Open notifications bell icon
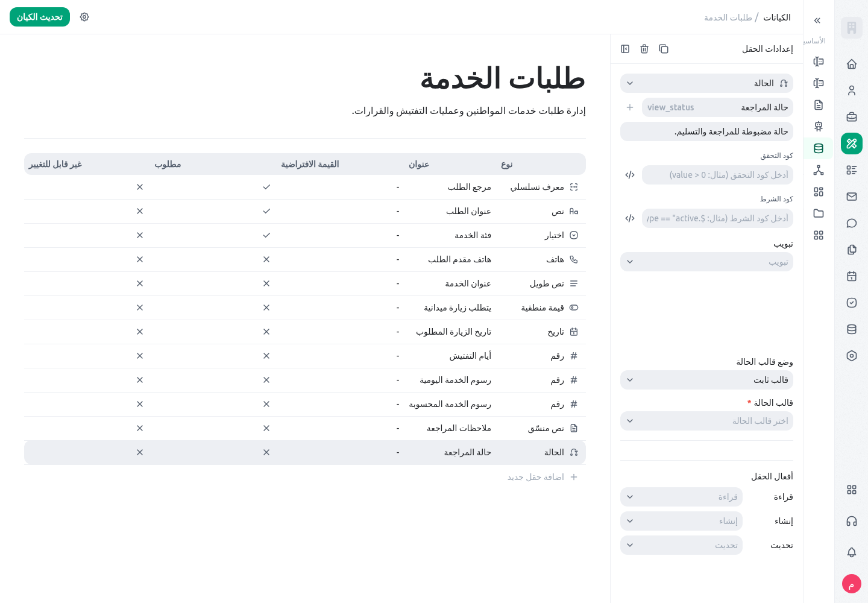 tap(852, 552)
